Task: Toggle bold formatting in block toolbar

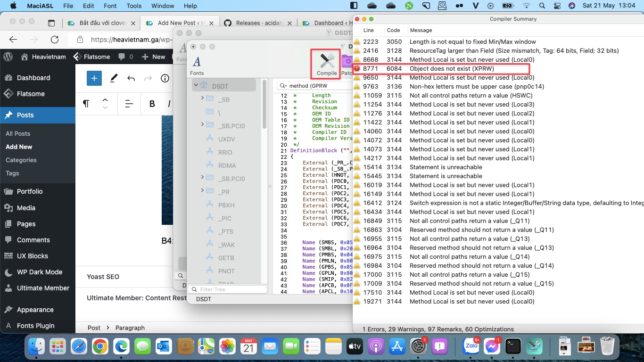Action: coord(152,104)
